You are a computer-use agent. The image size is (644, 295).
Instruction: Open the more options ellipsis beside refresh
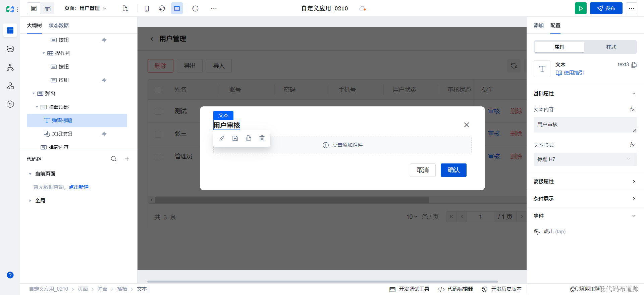[x=214, y=8]
